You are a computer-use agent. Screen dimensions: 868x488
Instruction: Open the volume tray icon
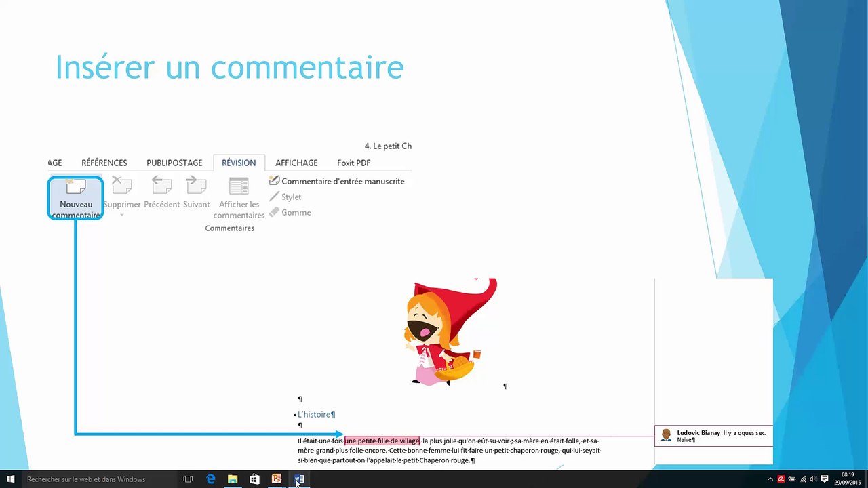pyautogui.click(x=813, y=479)
